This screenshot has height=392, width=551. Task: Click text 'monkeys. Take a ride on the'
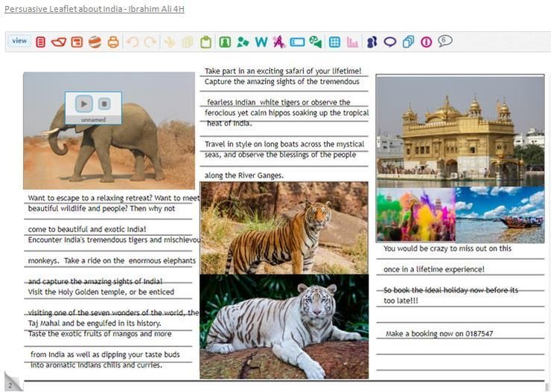coord(76,261)
